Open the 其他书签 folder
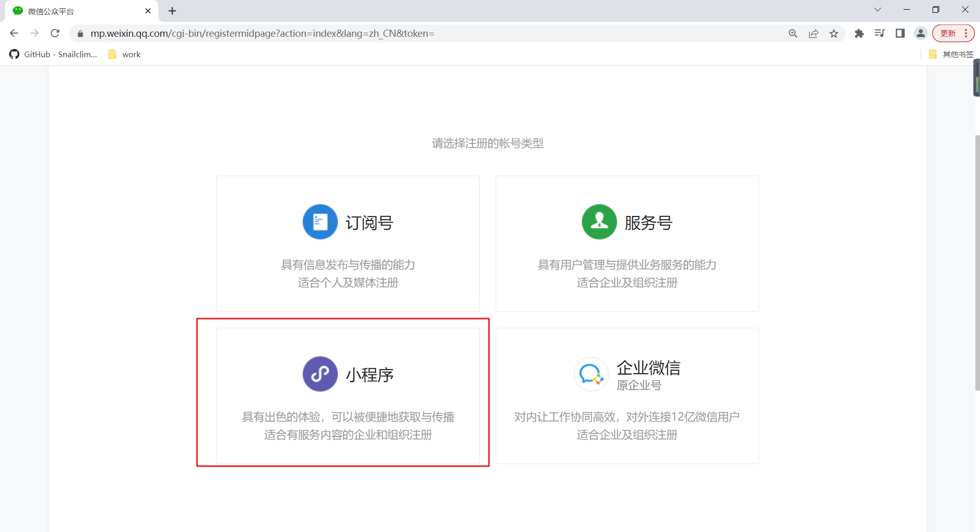Image resolution: width=980 pixels, height=532 pixels. pos(951,54)
